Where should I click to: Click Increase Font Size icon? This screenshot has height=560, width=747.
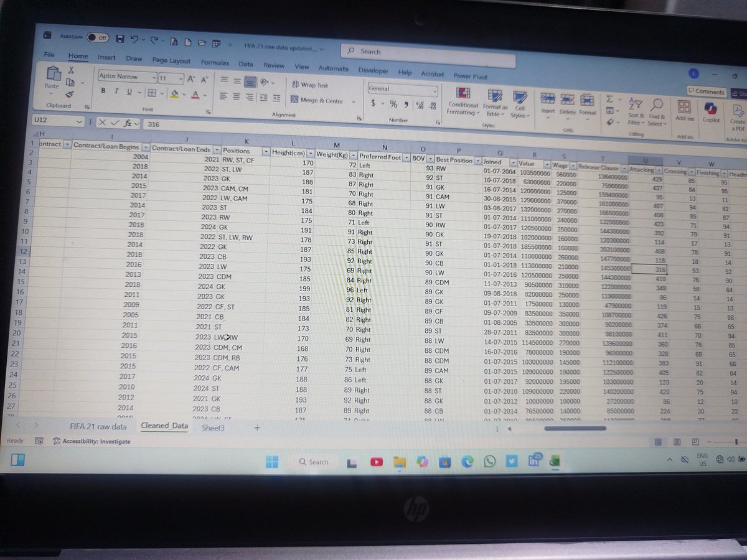click(x=192, y=79)
